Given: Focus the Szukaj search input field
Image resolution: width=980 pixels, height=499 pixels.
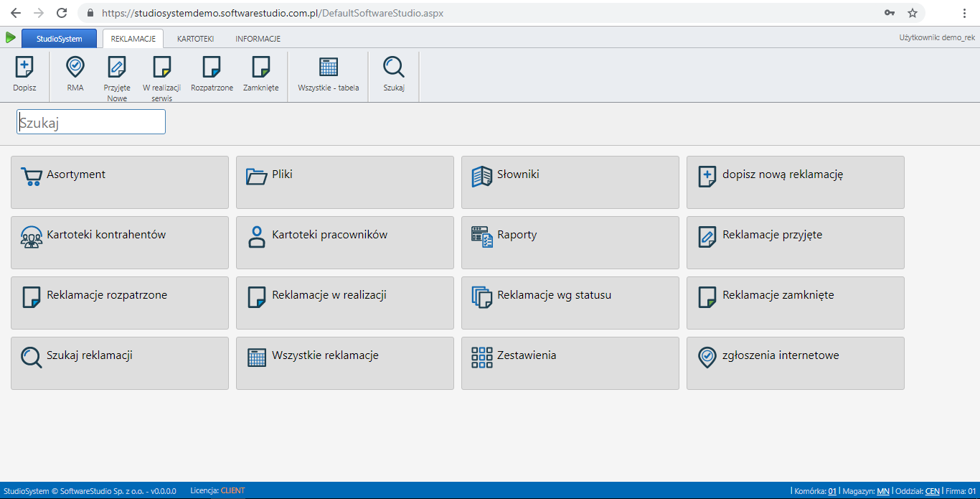Looking at the screenshot, I should click(x=91, y=122).
